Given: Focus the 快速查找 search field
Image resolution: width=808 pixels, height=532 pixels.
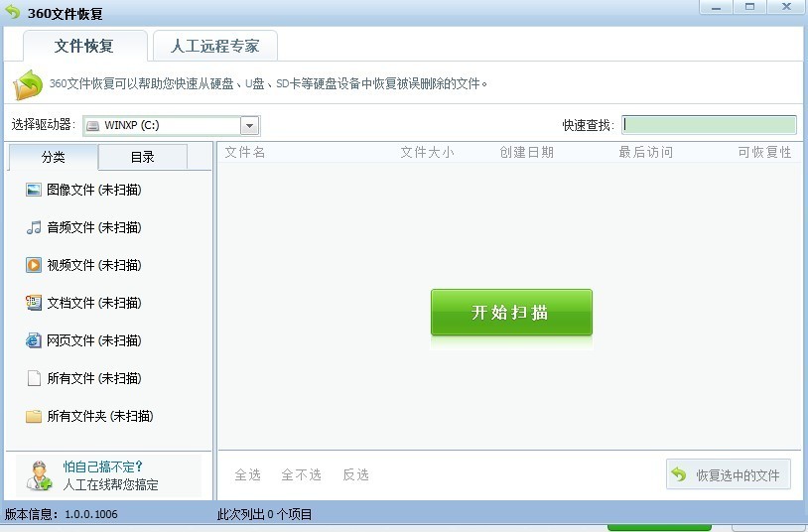Looking at the screenshot, I should pos(709,125).
